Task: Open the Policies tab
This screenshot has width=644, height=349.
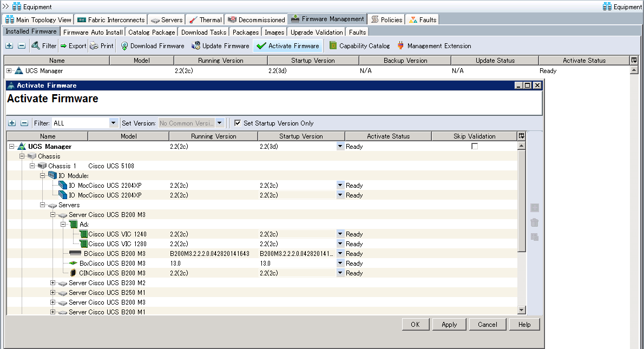Action: (x=386, y=19)
